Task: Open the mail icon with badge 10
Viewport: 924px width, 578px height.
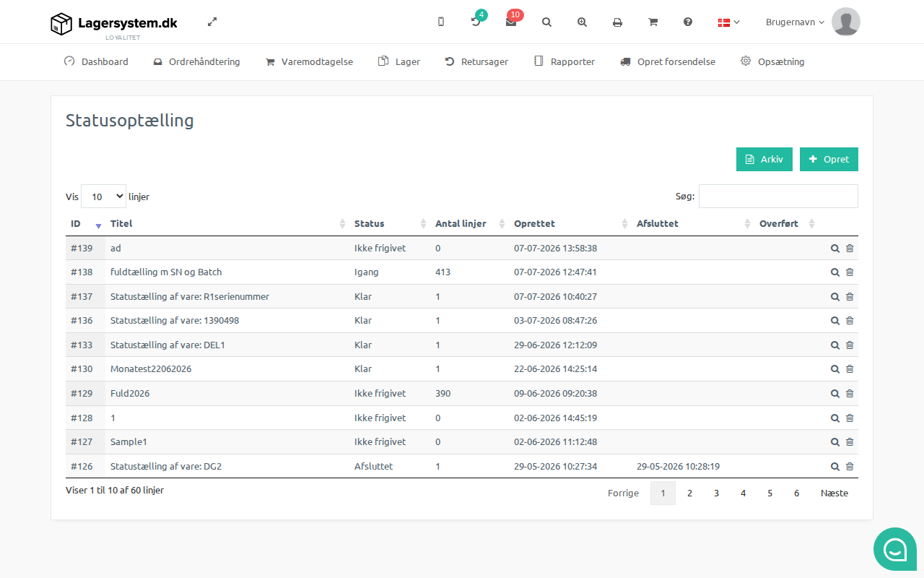Action: [x=512, y=22]
